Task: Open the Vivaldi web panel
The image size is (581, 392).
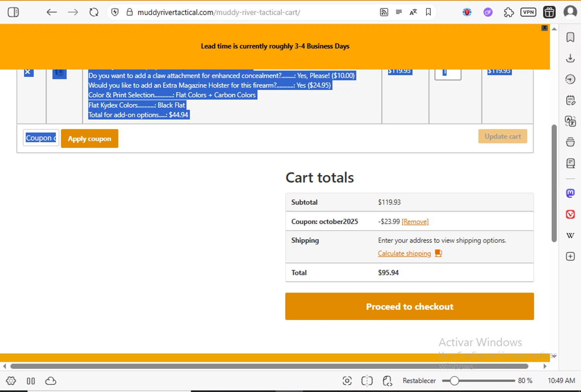Action: coord(570,214)
